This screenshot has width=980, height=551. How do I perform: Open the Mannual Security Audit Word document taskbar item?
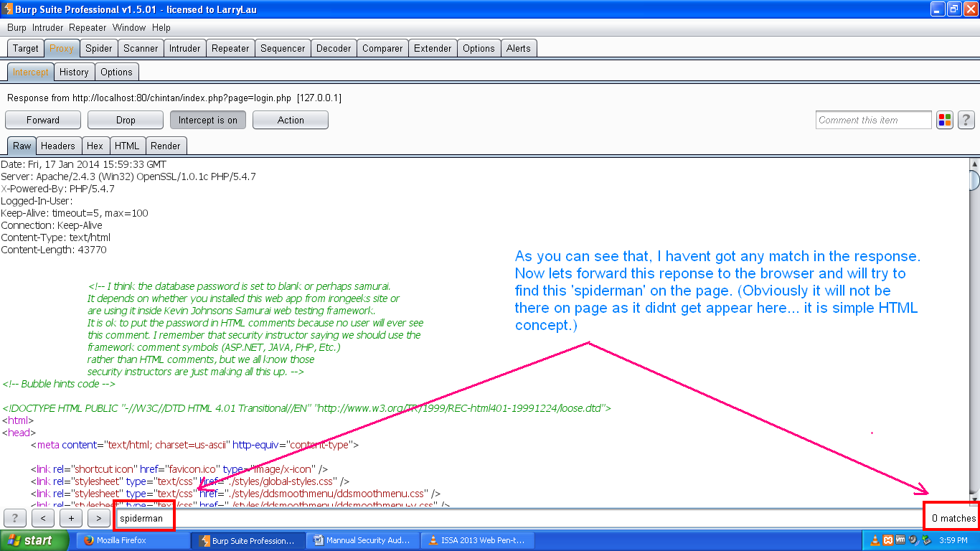coord(363,540)
